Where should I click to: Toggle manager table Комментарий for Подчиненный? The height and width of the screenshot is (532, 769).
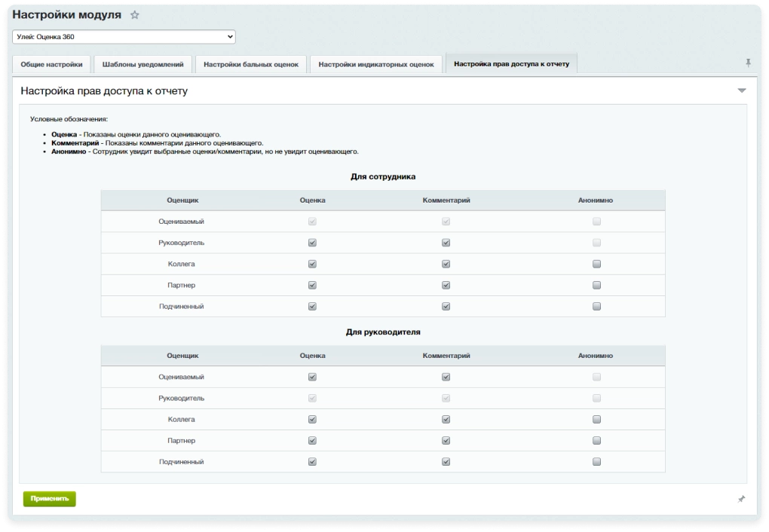446,461
